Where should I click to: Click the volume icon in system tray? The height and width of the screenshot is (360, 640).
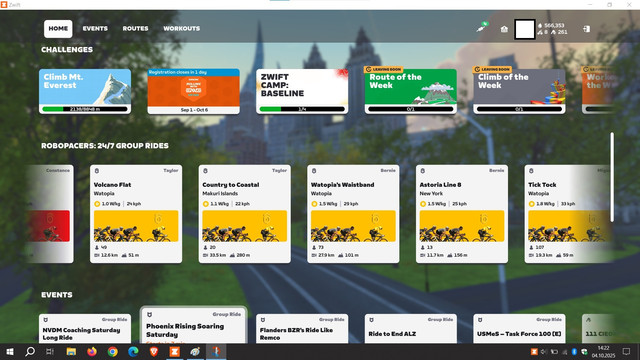(544, 352)
